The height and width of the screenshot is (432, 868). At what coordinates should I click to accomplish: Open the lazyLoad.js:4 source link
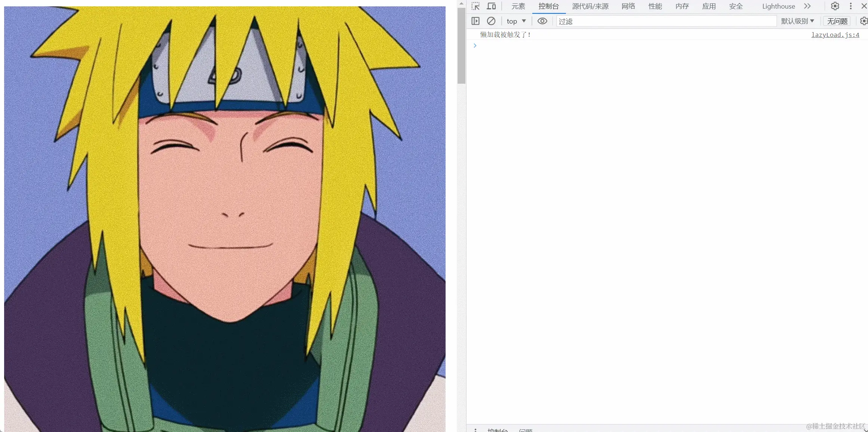coord(835,35)
